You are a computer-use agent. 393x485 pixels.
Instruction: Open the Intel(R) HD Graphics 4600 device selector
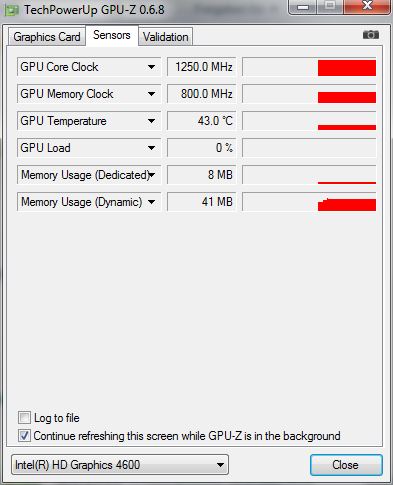(x=120, y=465)
